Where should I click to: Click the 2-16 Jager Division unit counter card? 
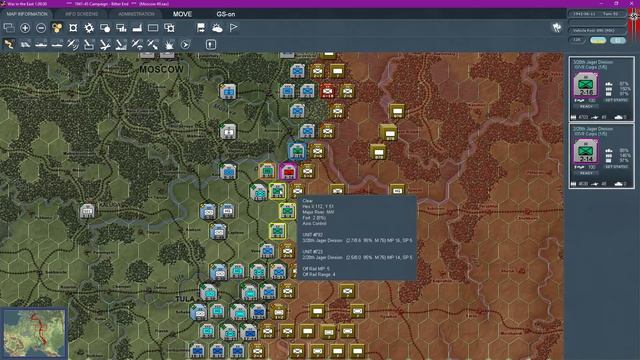pos(586,85)
